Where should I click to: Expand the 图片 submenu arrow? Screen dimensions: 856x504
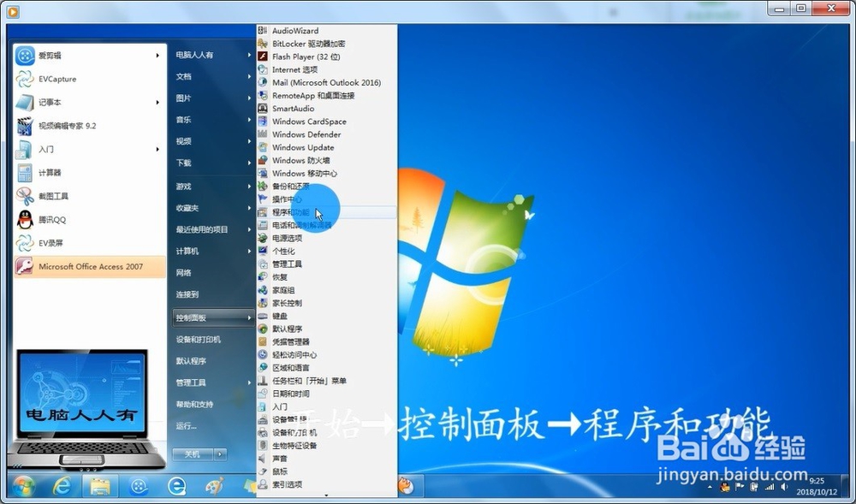pyautogui.click(x=249, y=98)
